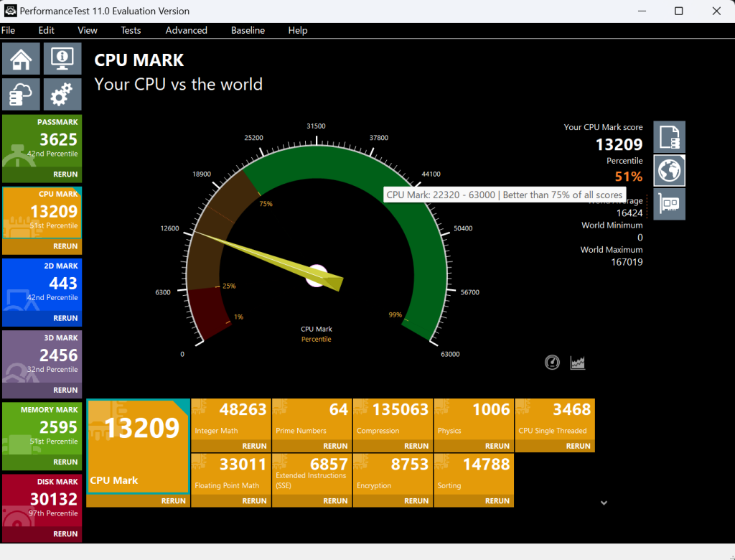The height and width of the screenshot is (560, 735).
Task: Rerun the Integer Math test
Action: click(x=254, y=446)
